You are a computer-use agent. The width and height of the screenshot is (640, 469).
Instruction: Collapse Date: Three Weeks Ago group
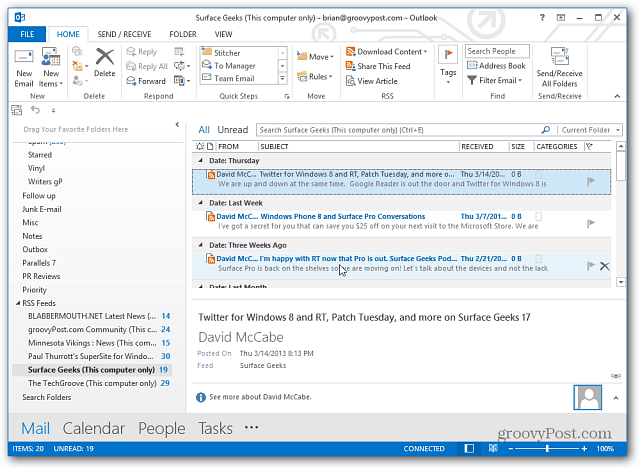coord(200,245)
